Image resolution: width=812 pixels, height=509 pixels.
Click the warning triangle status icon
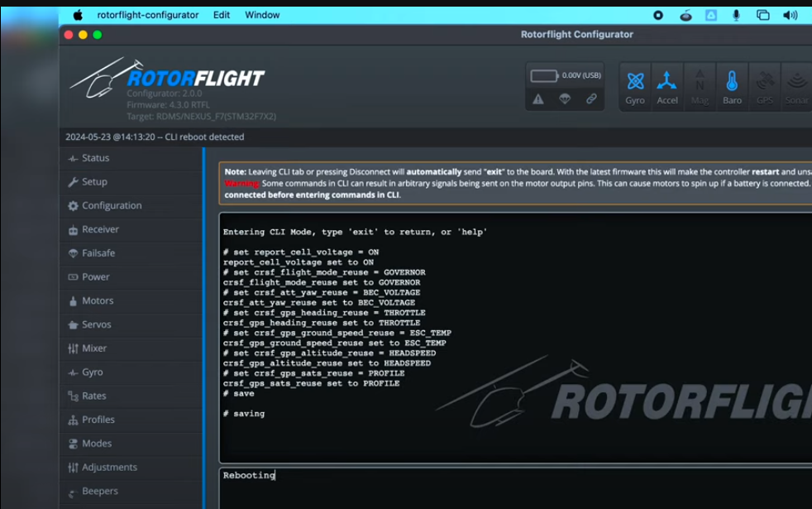(538, 99)
